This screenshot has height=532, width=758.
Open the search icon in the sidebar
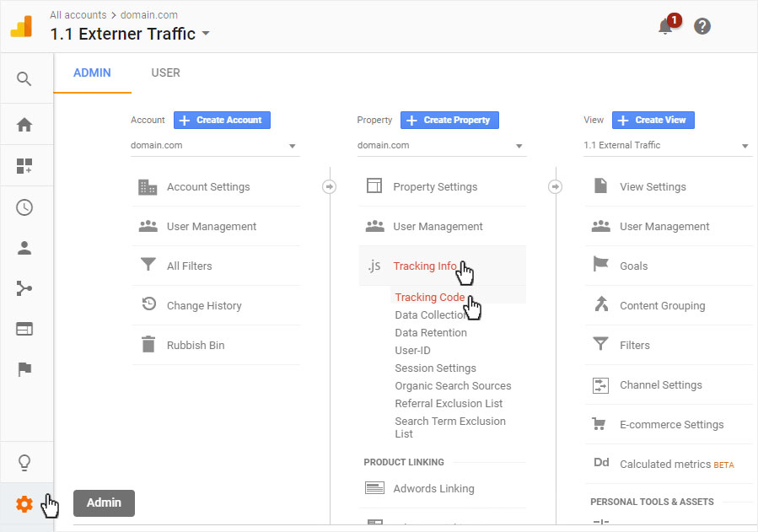pyautogui.click(x=24, y=78)
